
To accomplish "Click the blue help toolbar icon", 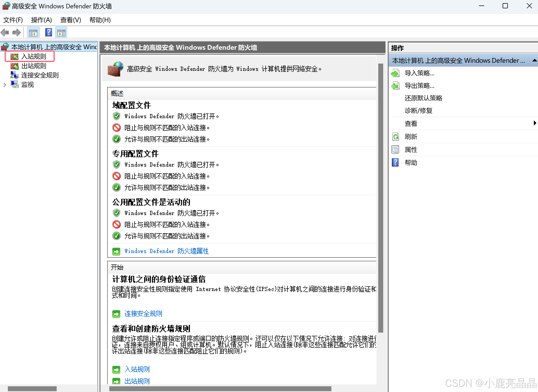I will [x=49, y=33].
